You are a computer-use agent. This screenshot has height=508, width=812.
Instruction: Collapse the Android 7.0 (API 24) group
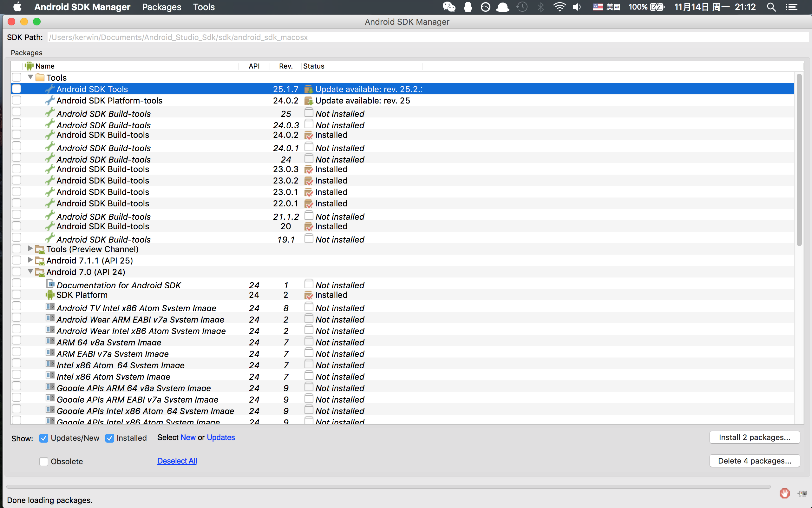click(x=30, y=271)
